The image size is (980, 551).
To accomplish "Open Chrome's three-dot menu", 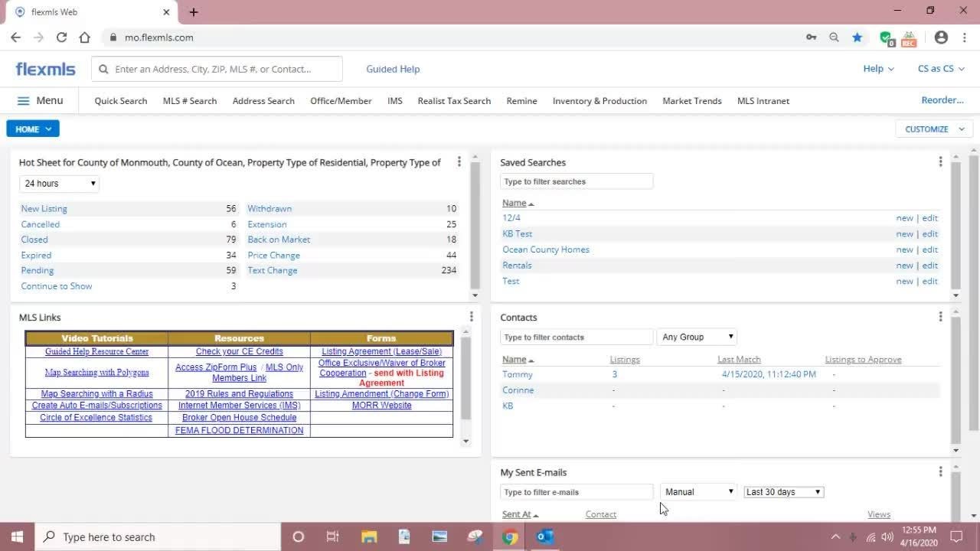I will [964, 37].
